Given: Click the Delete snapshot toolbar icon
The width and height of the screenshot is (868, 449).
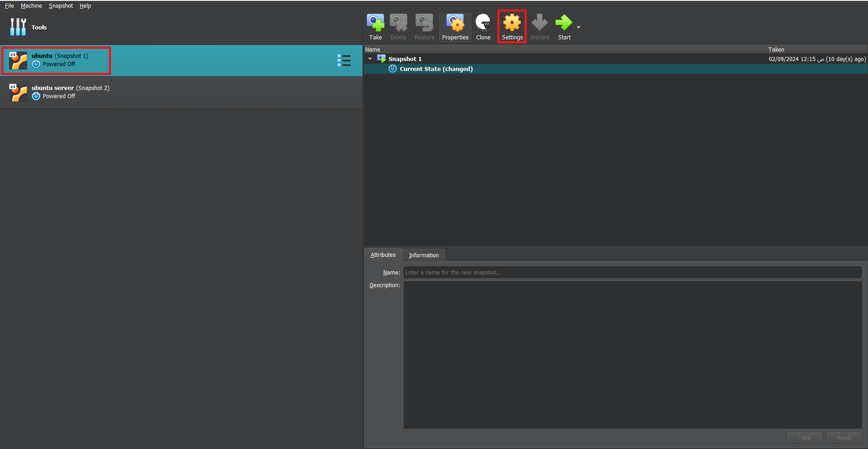Looking at the screenshot, I should click(x=398, y=23).
